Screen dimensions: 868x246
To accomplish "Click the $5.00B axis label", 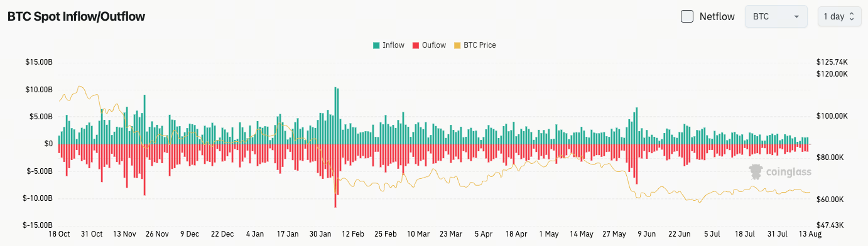I will click(x=40, y=117).
